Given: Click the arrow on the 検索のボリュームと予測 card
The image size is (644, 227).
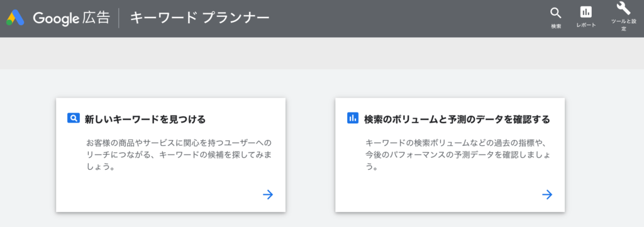Looking at the screenshot, I should (547, 194).
